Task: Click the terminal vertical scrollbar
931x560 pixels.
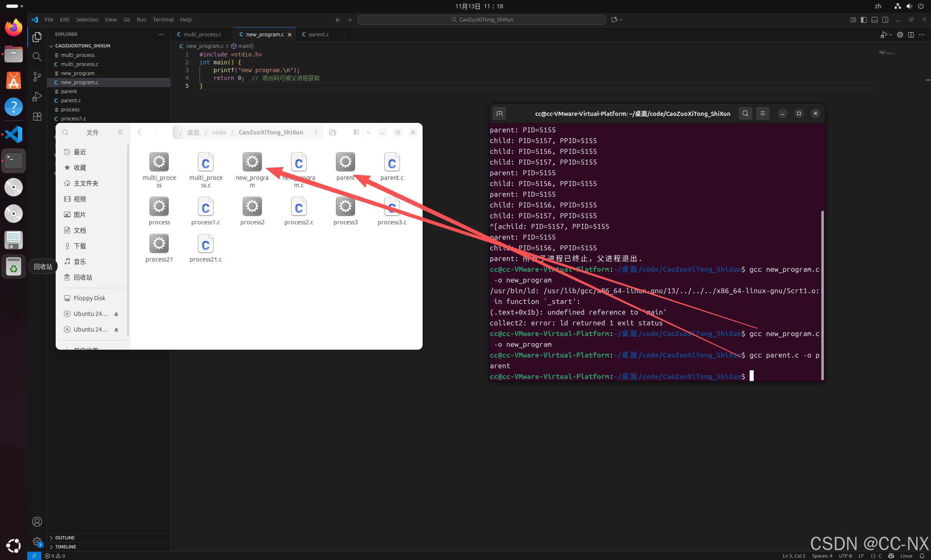Action: (x=822, y=294)
